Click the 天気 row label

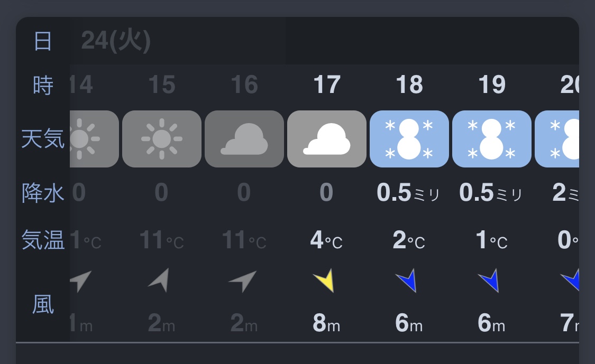pyautogui.click(x=43, y=139)
